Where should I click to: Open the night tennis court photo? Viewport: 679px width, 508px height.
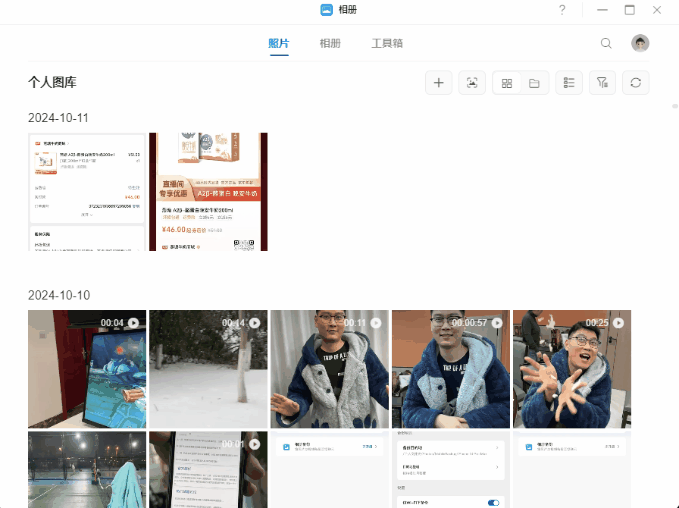(87, 469)
